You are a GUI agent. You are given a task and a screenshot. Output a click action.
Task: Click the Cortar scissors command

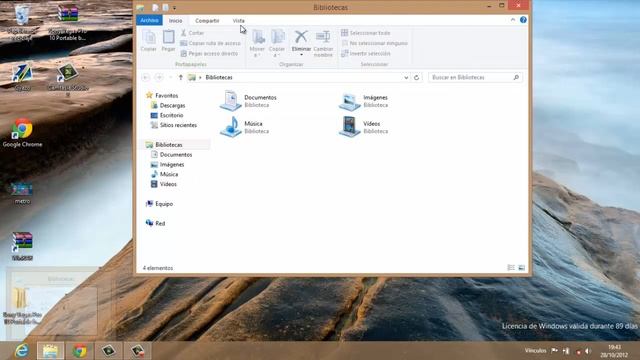192,33
